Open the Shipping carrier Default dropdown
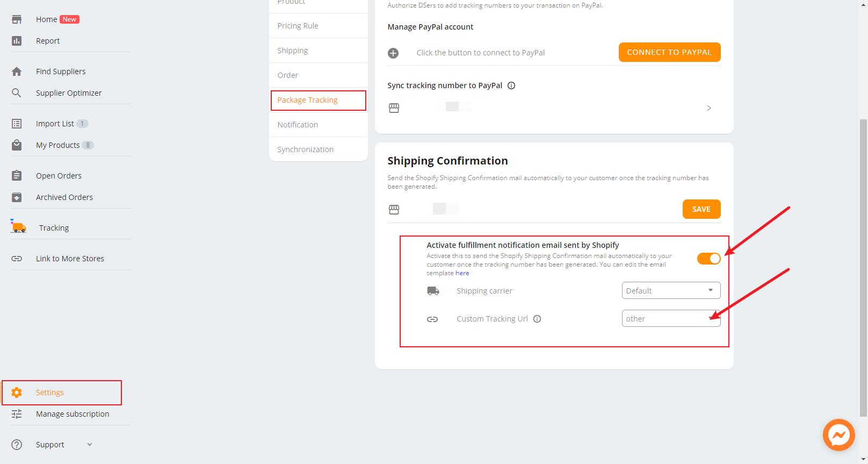 point(671,290)
